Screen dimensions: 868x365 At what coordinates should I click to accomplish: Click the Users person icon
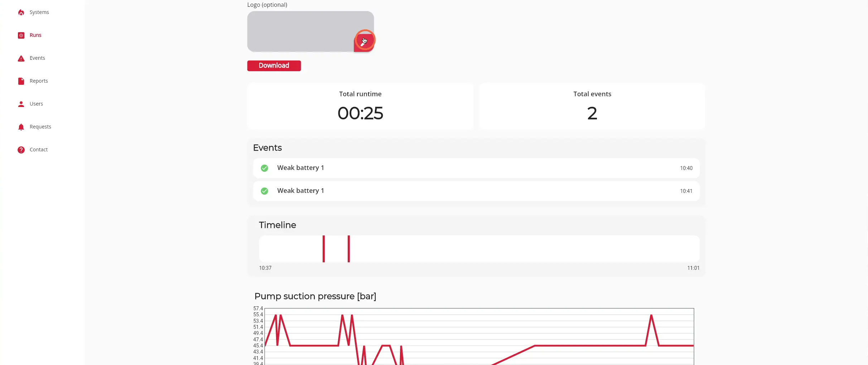(21, 104)
